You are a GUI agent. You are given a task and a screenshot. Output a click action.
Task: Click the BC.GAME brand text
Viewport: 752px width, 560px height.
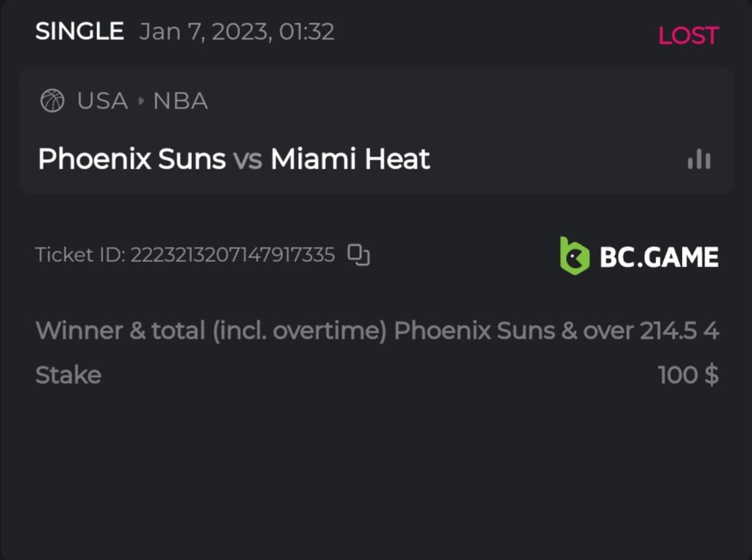659,257
